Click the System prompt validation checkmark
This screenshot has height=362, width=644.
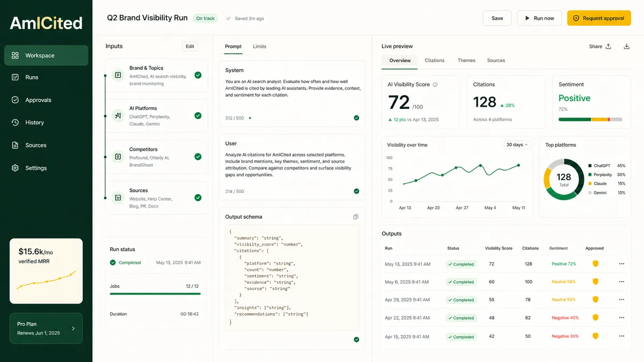(356, 117)
